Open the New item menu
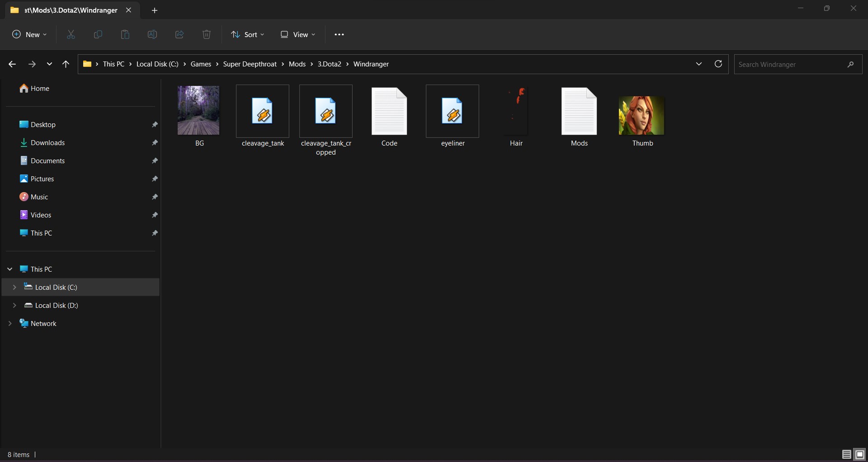The image size is (868, 462). coord(29,34)
